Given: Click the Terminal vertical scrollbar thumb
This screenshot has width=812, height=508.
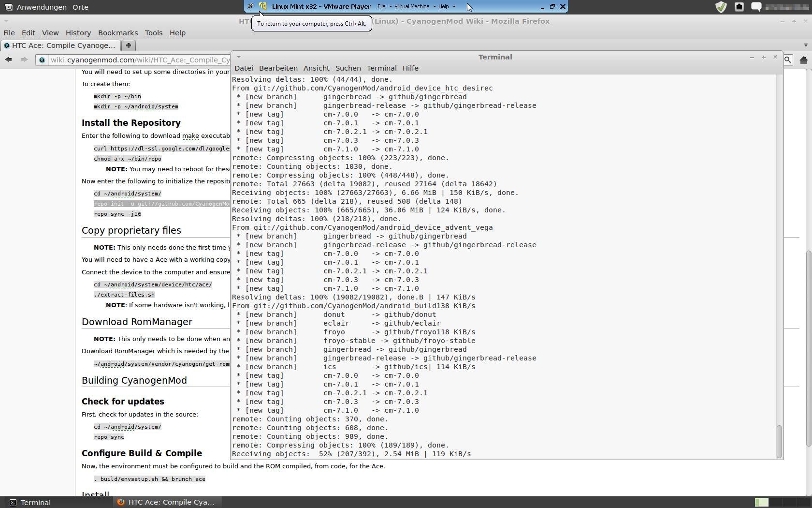Looking at the screenshot, I should [x=779, y=441].
